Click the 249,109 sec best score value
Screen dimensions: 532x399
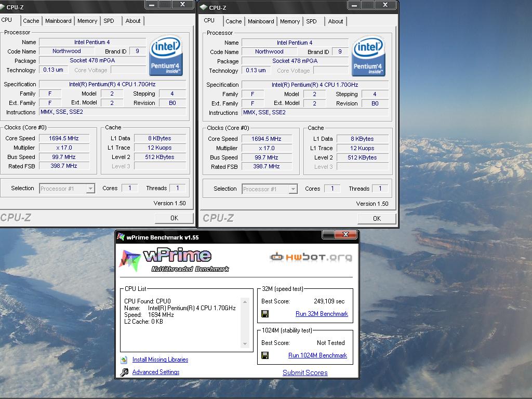[x=329, y=301]
